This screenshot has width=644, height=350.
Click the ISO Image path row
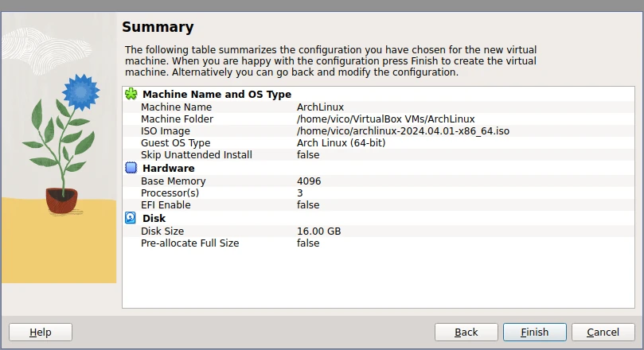(402, 131)
